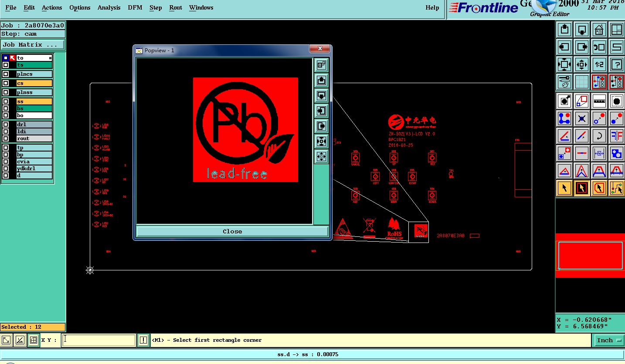Open the DFM menu
The width and height of the screenshot is (625, 364).
135,7
